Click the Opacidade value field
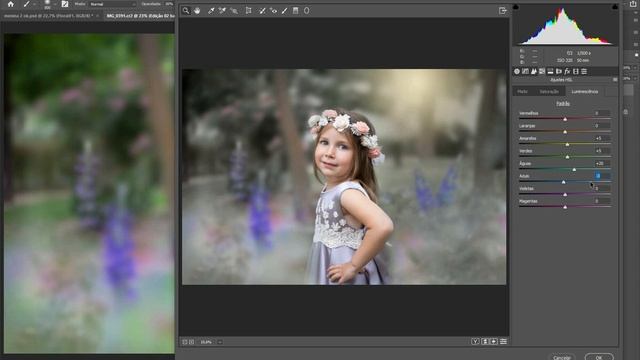Image resolution: width=640 pixels, height=360 pixels. click(169, 4)
